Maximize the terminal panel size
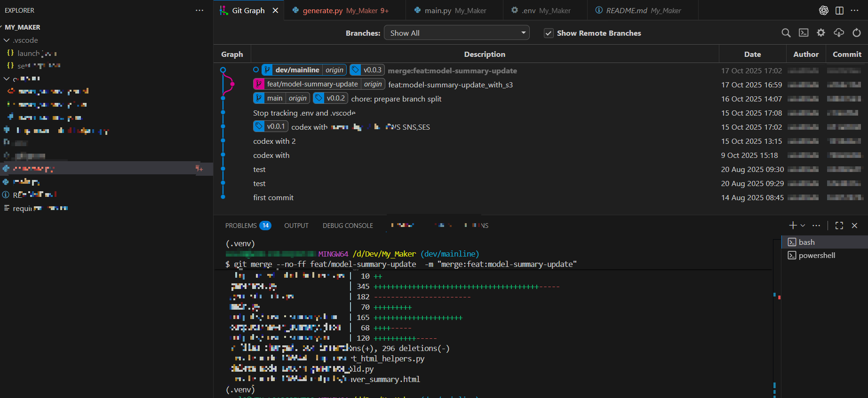 coord(839,226)
